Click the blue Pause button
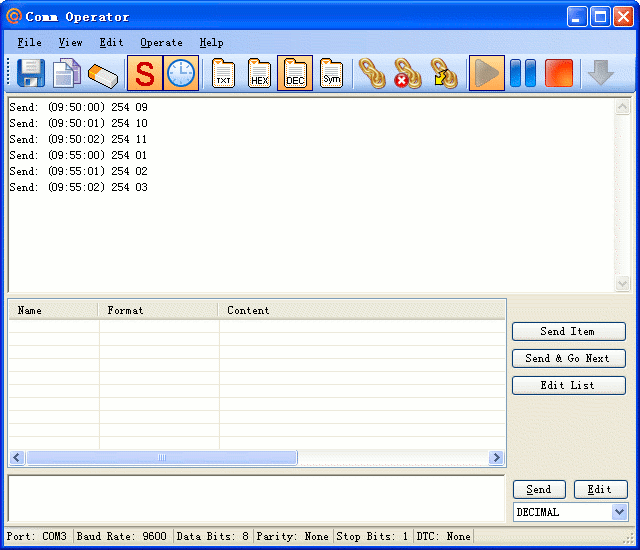 point(523,73)
